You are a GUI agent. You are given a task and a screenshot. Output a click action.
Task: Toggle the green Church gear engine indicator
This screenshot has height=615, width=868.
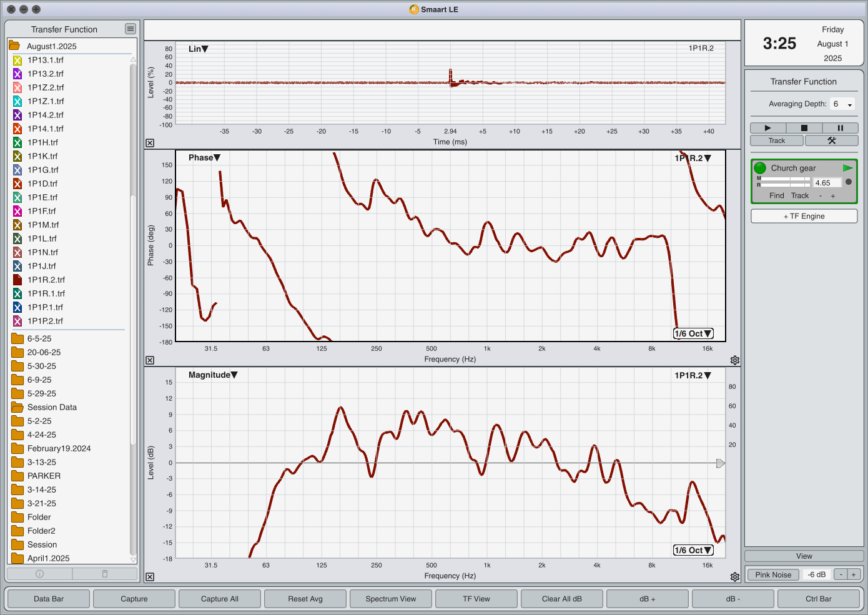point(760,168)
